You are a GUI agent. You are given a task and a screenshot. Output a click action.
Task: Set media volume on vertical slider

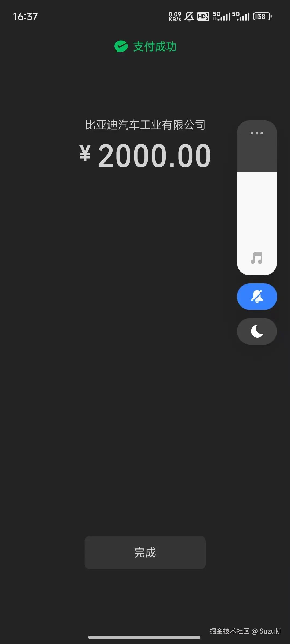coord(257,198)
